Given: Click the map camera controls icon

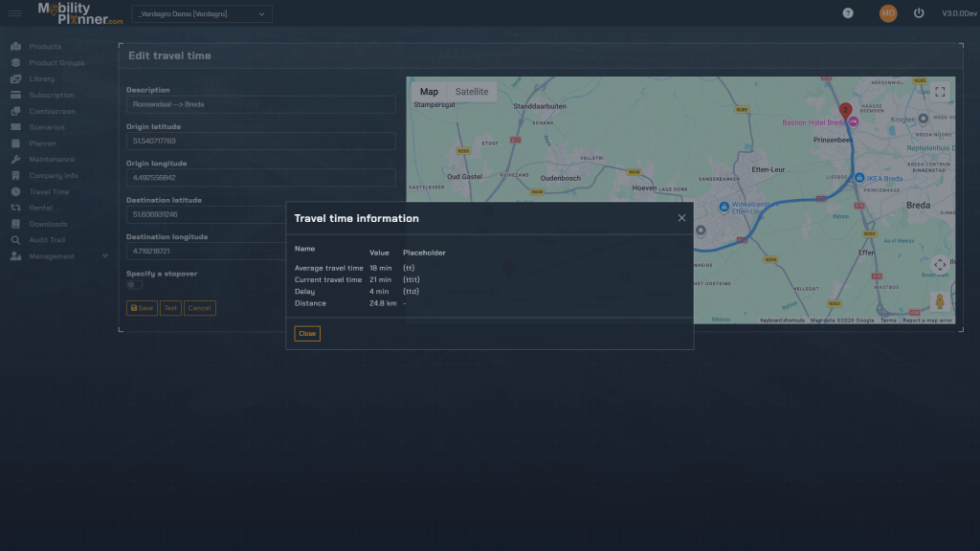Looking at the screenshot, I should tap(939, 265).
